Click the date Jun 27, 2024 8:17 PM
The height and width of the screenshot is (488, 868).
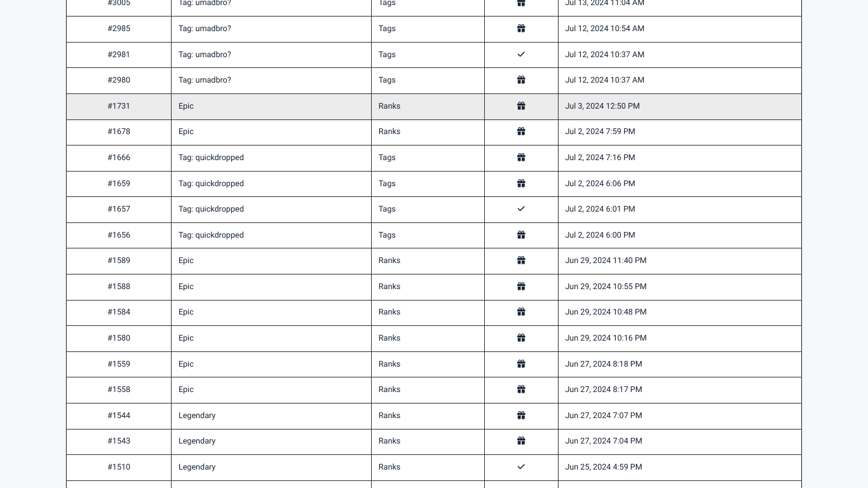click(604, 390)
